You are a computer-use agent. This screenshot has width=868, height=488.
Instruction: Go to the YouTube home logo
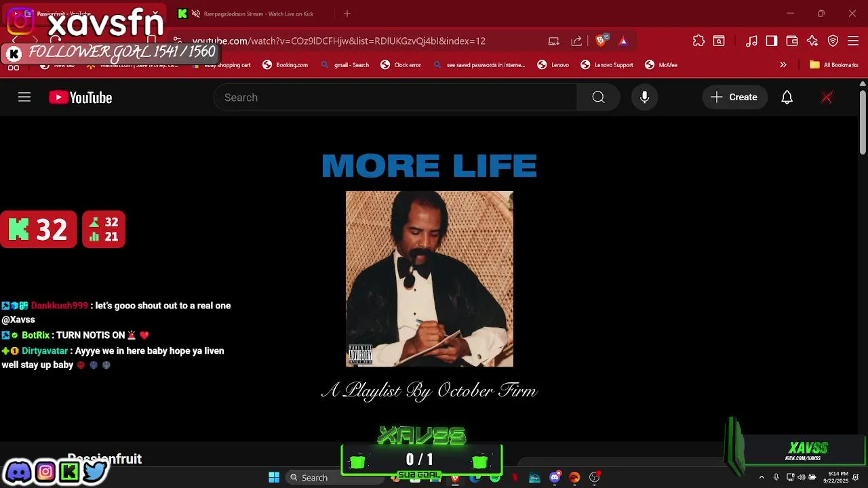click(80, 98)
